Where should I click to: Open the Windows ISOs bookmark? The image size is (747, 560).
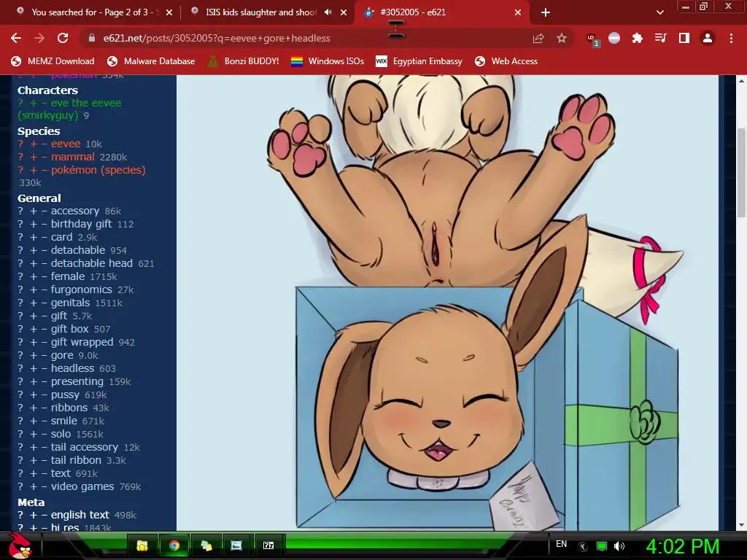[x=328, y=61]
